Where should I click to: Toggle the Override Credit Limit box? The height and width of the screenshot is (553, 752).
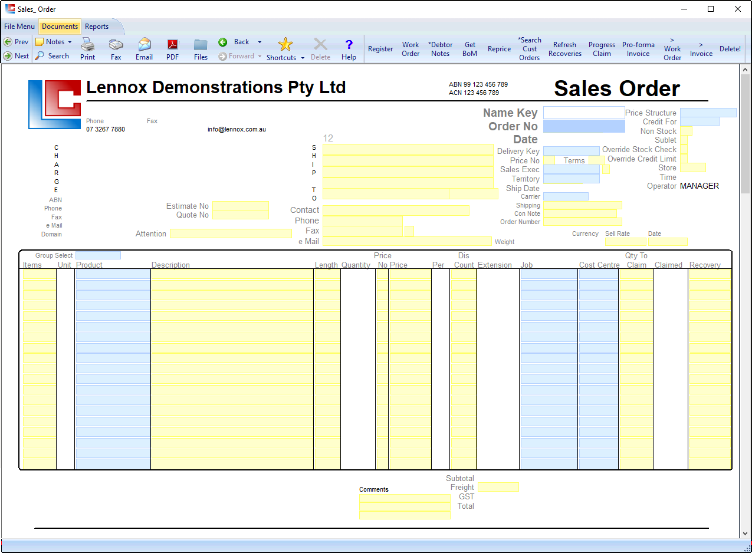click(x=685, y=159)
